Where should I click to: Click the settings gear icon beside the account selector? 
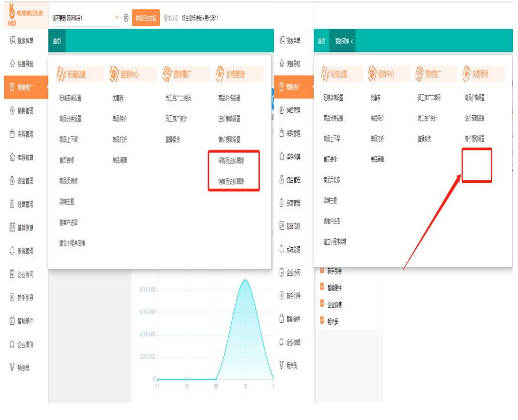pyautogui.click(x=126, y=18)
